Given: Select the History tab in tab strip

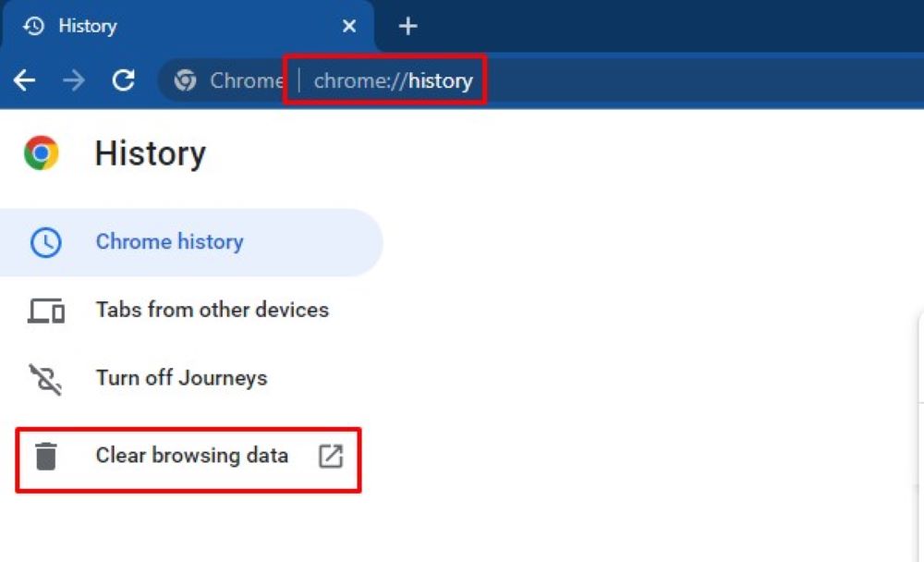Looking at the screenshot, I should (185, 27).
